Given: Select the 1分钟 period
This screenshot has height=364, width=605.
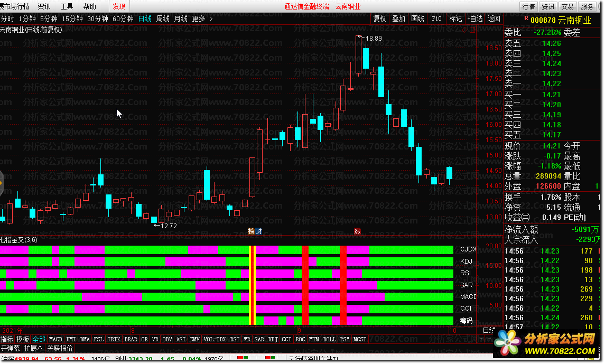Looking at the screenshot, I should point(27,18).
